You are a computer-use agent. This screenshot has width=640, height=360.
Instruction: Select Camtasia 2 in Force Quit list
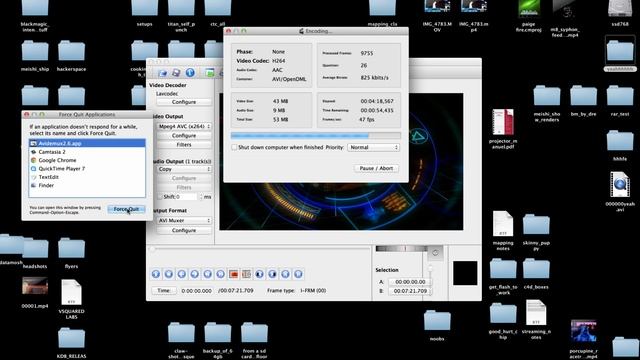pyautogui.click(x=87, y=152)
